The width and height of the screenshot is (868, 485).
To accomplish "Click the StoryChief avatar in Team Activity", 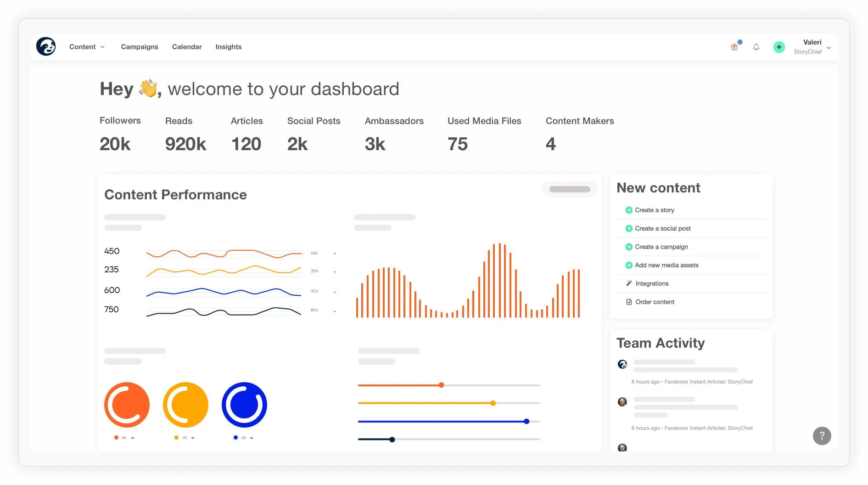I will [x=622, y=364].
